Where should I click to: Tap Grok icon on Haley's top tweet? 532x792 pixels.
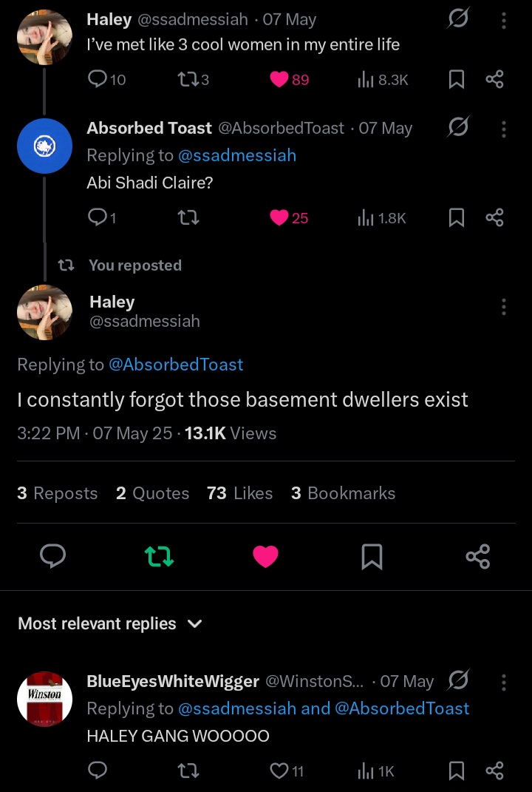[x=458, y=20]
